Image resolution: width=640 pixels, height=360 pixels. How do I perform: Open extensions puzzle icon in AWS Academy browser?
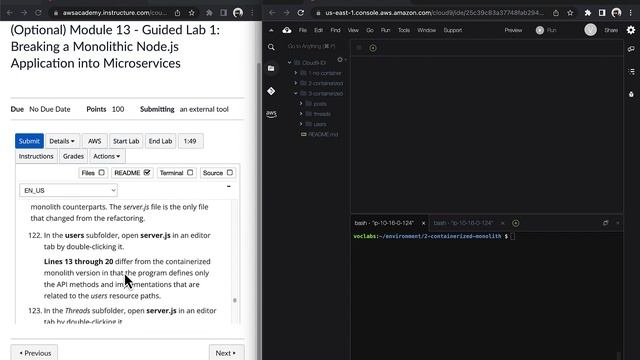coord(209,13)
